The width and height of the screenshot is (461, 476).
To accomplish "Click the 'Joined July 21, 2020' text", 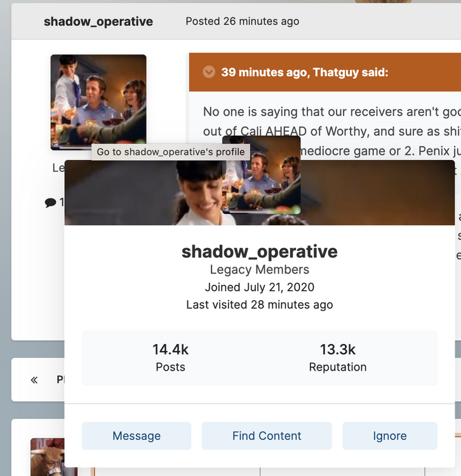I will click(259, 288).
